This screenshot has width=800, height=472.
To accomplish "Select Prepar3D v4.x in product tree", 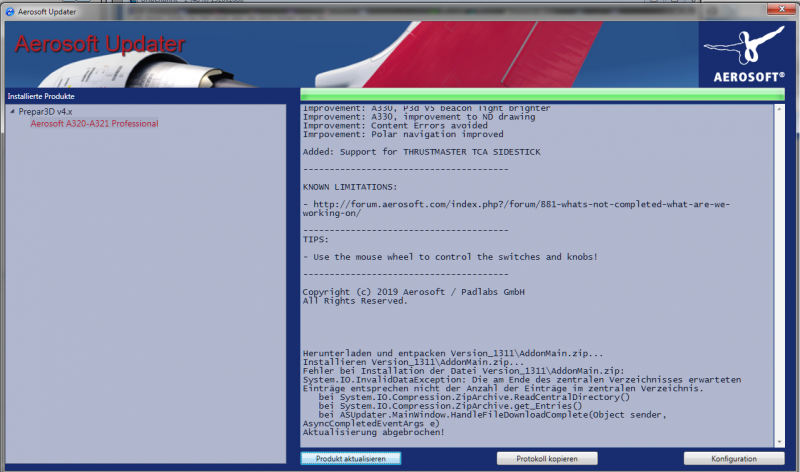I will pyautogui.click(x=45, y=111).
